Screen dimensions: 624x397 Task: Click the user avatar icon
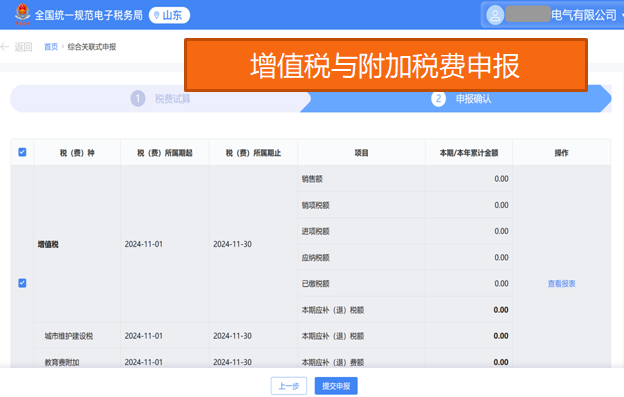click(495, 15)
